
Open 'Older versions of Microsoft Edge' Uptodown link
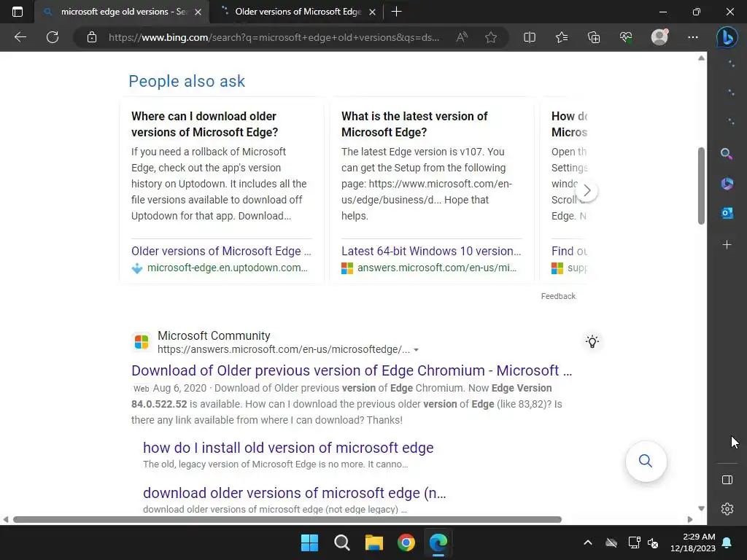221,251
